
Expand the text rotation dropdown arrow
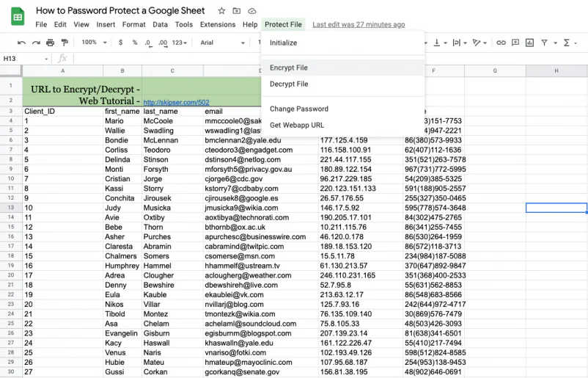point(485,43)
